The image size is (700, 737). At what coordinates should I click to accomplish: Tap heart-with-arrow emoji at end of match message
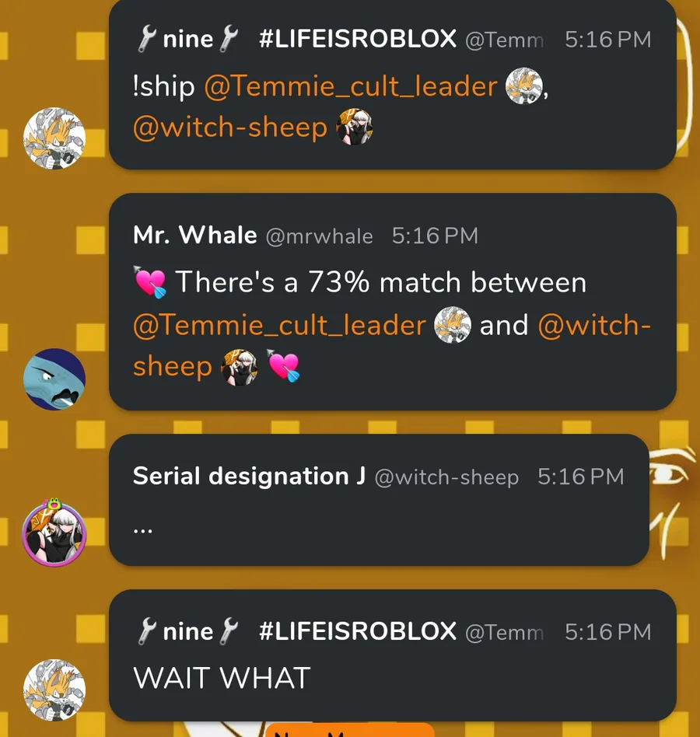pyautogui.click(x=283, y=365)
